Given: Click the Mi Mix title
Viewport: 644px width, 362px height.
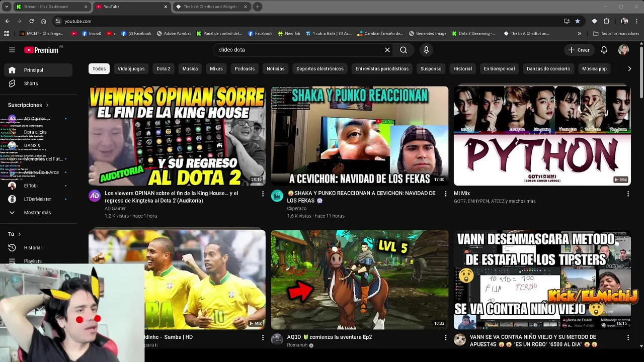Looking at the screenshot, I should (x=462, y=193).
